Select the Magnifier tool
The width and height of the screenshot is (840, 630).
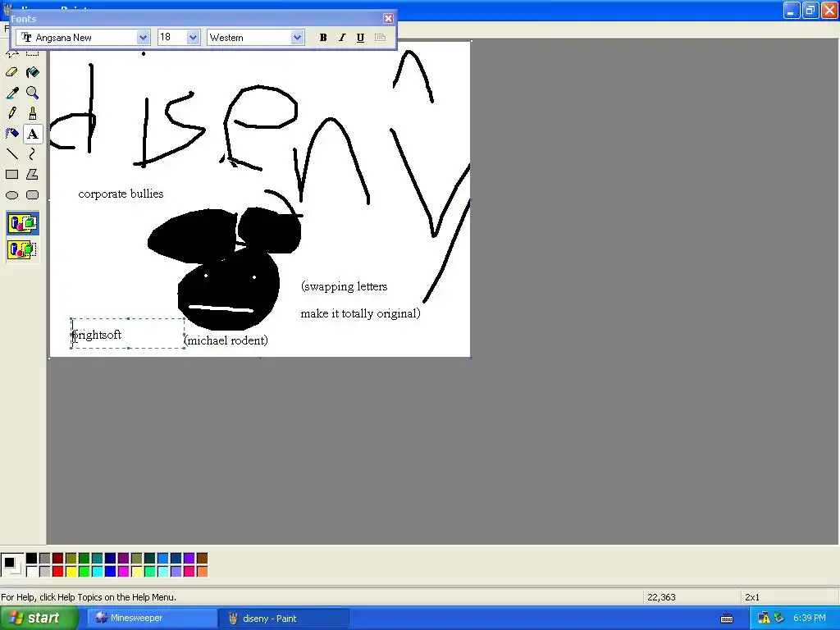[33, 93]
